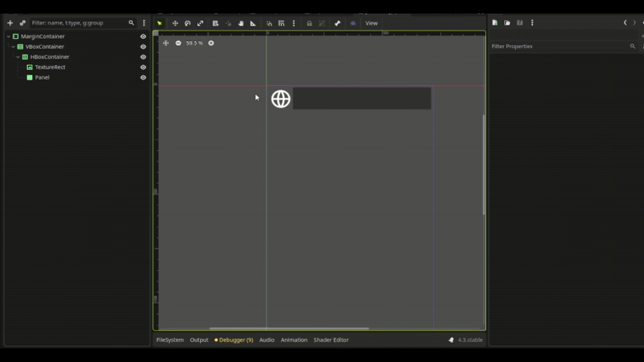Click the globe TextureRect in viewport
Image resolution: width=644 pixels, height=362 pixels.
(281, 99)
